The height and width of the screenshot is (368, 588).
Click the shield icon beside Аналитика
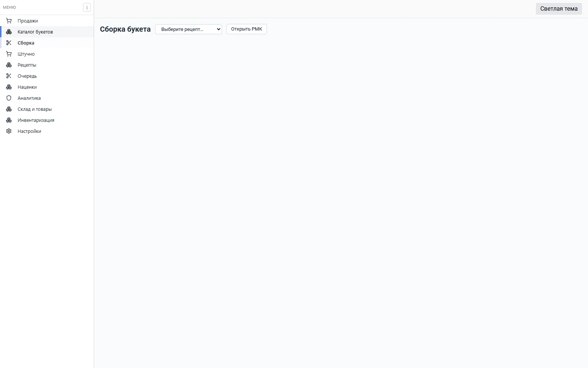pyautogui.click(x=9, y=98)
